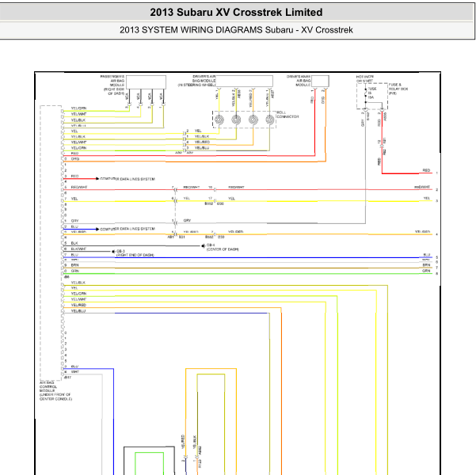Click the "HOT IN ON OR START" label
Viewport: 476px width, 475px height.
365,79
